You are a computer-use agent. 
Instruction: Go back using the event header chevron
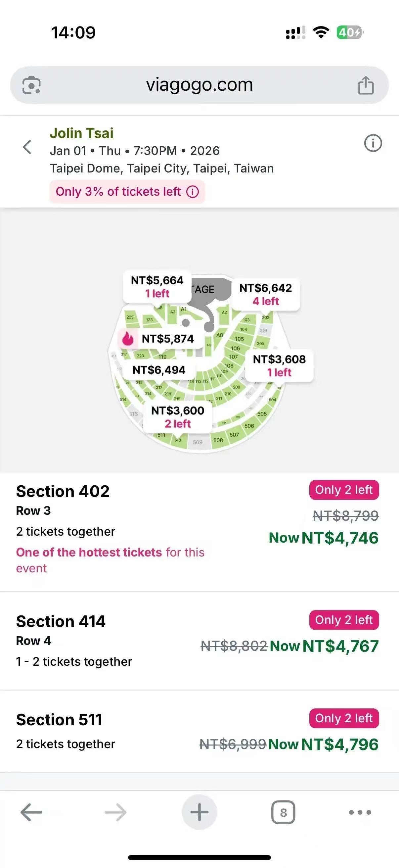click(x=27, y=147)
